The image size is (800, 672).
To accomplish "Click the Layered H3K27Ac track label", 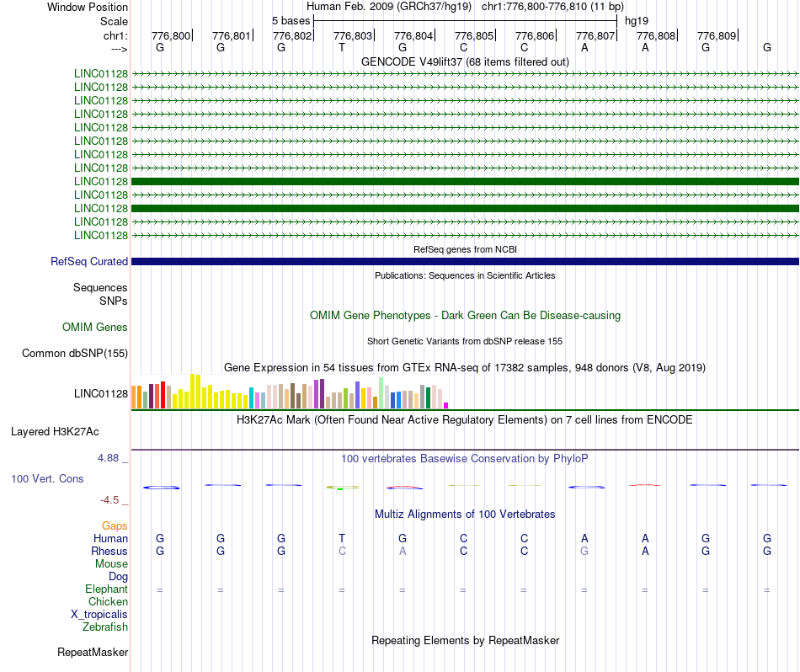I will (x=55, y=432).
